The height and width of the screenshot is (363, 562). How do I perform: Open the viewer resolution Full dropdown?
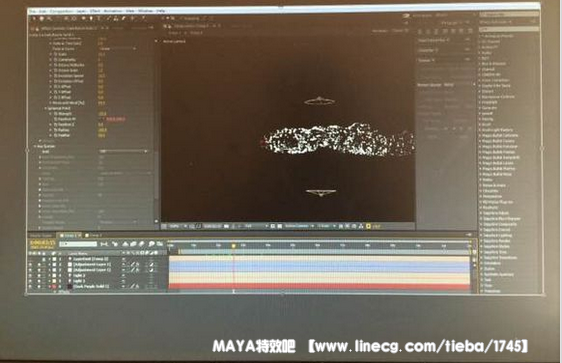coord(257,226)
